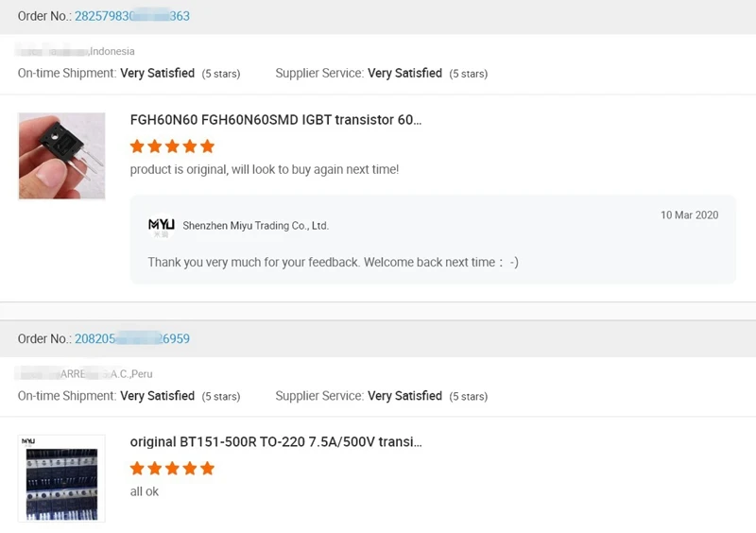Click the third star of FGH60N60 rating

(x=172, y=146)
